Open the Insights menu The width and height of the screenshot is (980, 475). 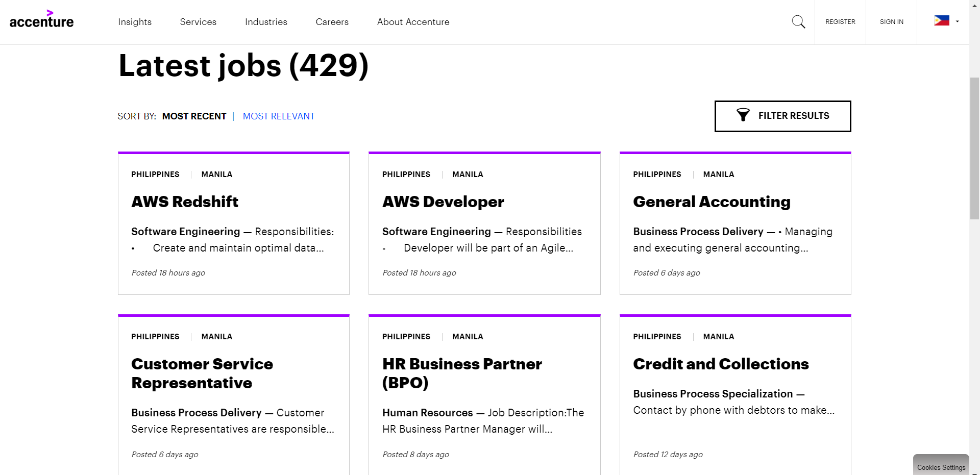click(x=135, y=22)
